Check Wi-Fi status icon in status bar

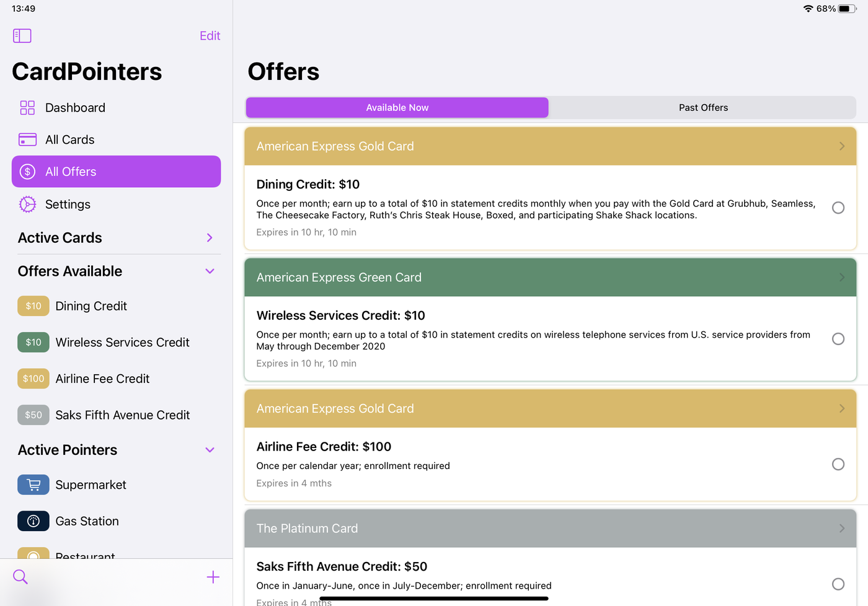(808, 9)
